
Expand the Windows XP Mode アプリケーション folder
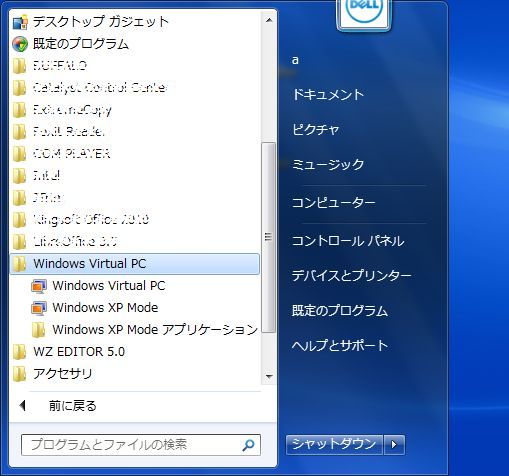(144, 330)
